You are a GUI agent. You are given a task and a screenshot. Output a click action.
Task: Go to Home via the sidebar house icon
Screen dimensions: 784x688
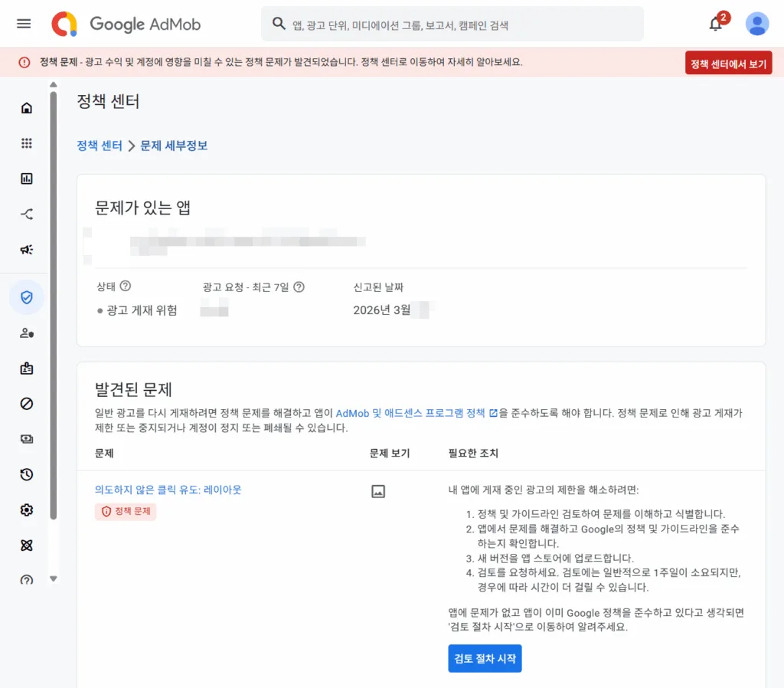pyautogui.click(x=27, y=107)
